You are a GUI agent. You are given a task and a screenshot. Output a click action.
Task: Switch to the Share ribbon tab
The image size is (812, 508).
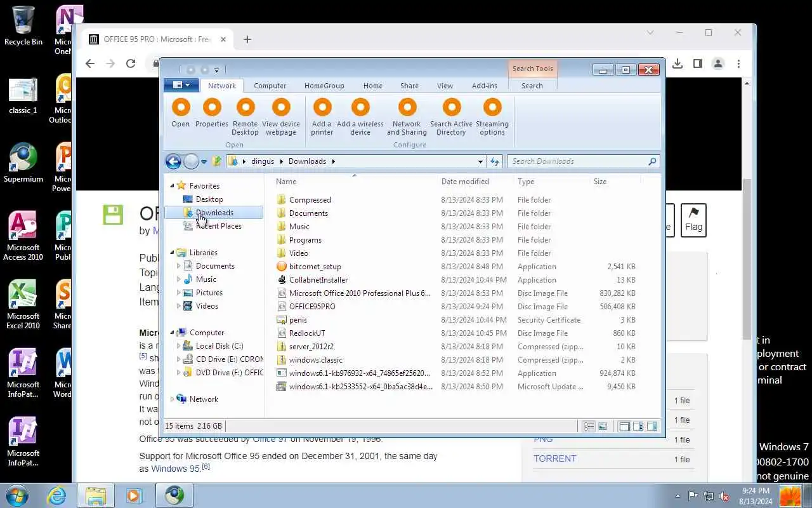tap(409, 86)
